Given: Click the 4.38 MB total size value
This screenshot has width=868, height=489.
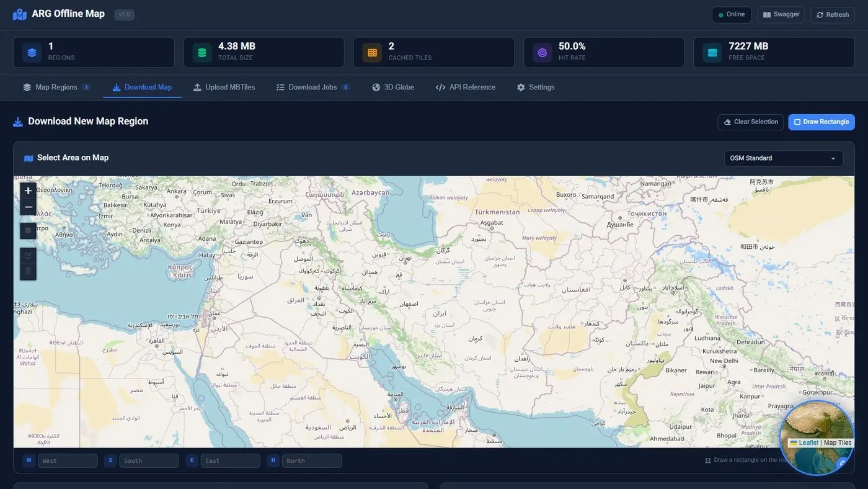Looking at the screenshot, I should [x=237, y=47].
